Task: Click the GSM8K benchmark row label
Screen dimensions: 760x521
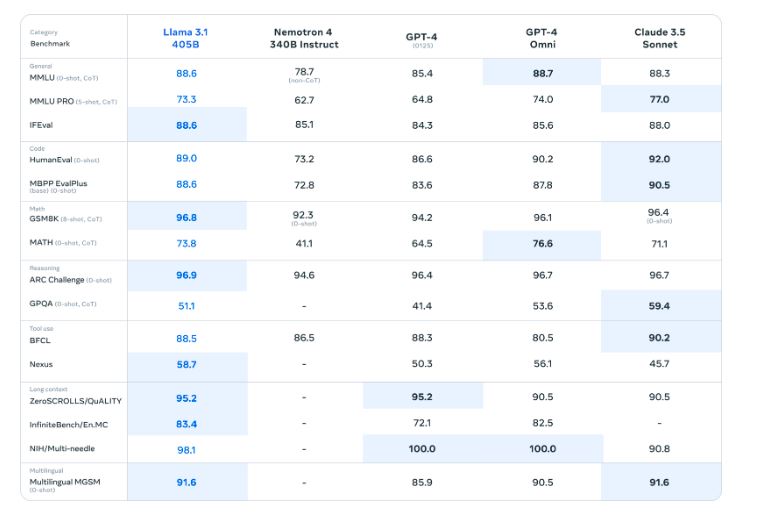Action: click(48, 218)
